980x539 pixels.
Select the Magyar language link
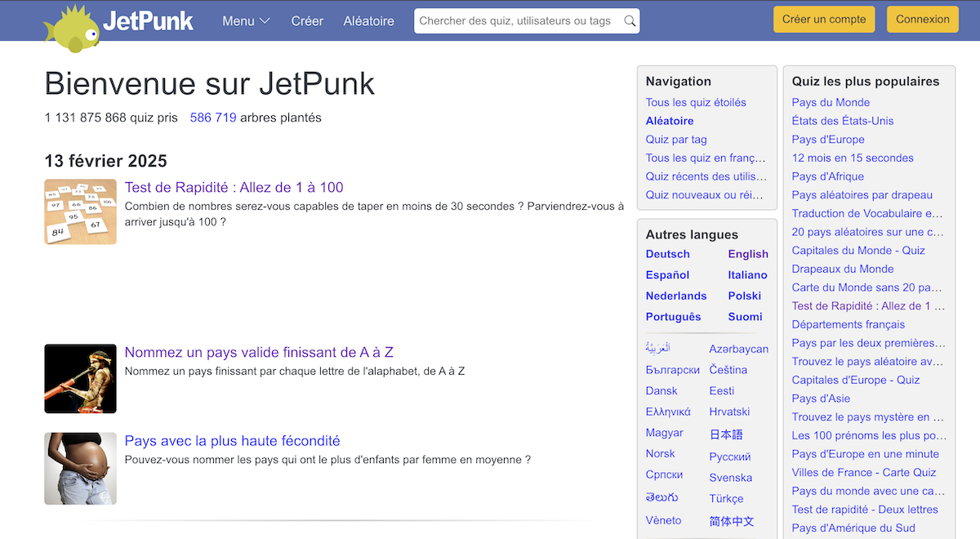point(665,433)
